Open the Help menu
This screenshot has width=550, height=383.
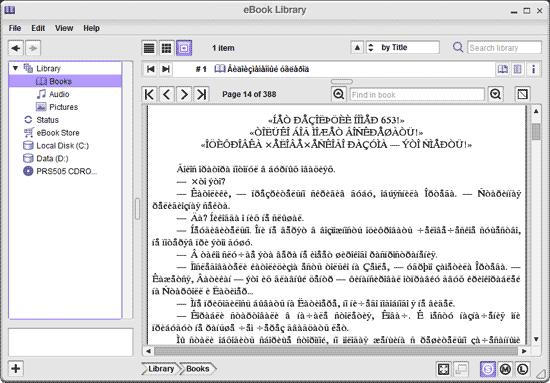pyautogui.click(x=91, y=28)
